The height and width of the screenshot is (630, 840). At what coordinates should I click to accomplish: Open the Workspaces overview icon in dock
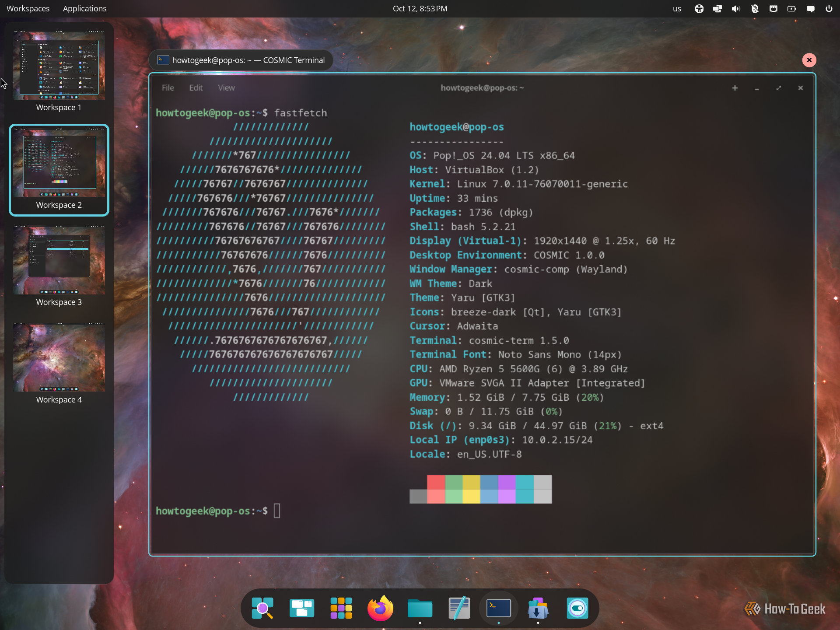click(302, 608)
